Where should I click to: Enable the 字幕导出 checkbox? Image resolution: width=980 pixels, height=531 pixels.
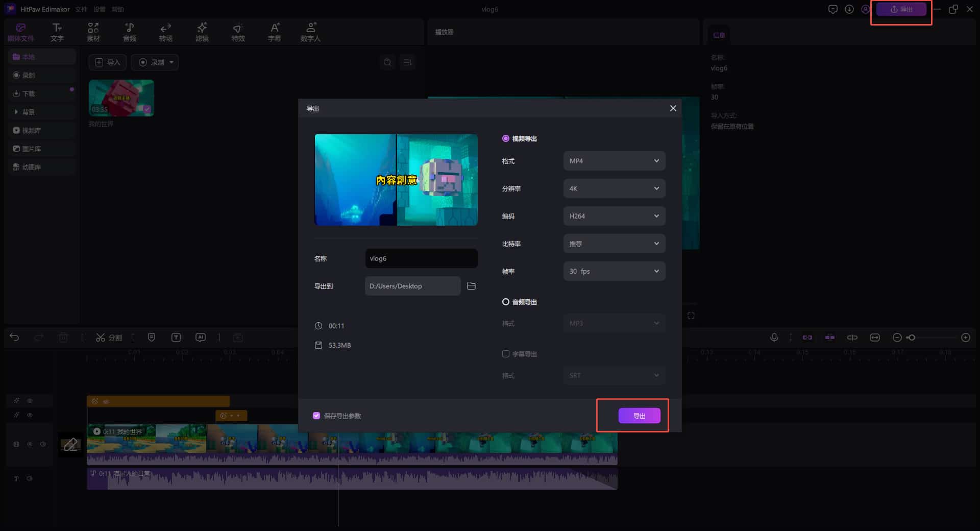point(506,354)
